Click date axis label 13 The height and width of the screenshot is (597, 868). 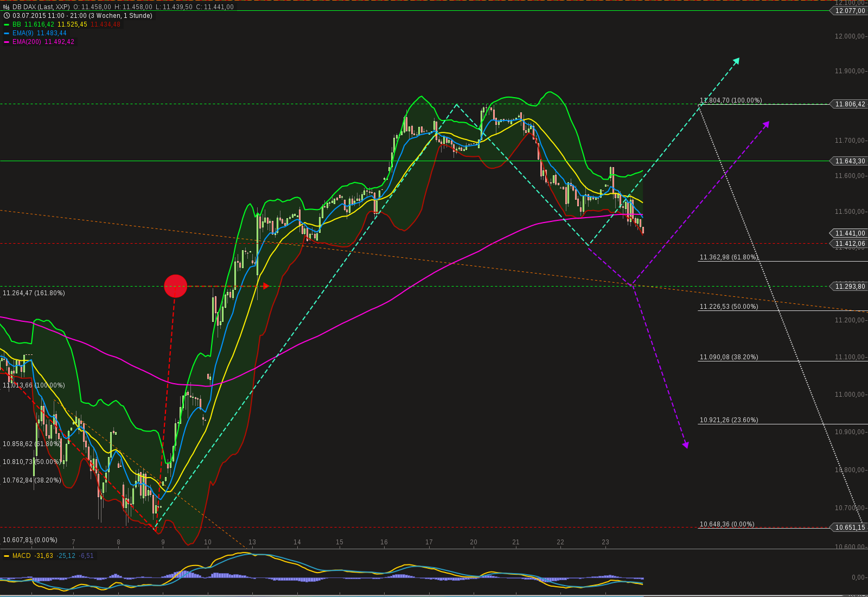[252, 542]
